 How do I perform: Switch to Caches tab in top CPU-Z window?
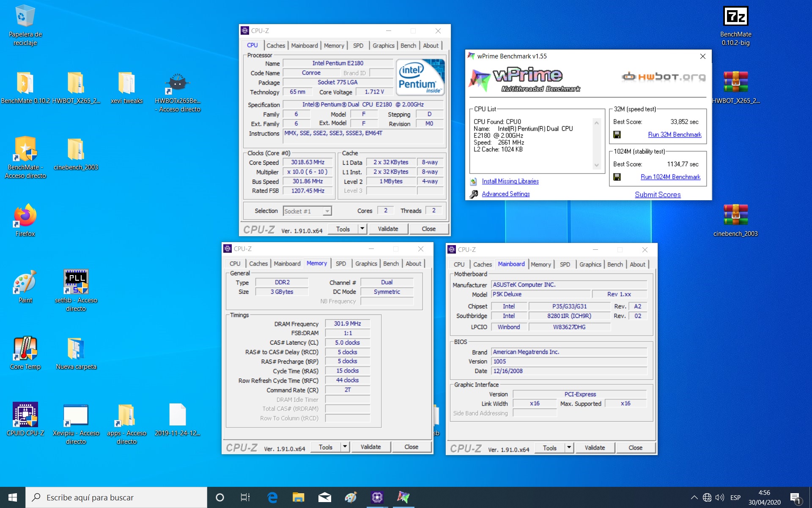[x=276, y=45]
